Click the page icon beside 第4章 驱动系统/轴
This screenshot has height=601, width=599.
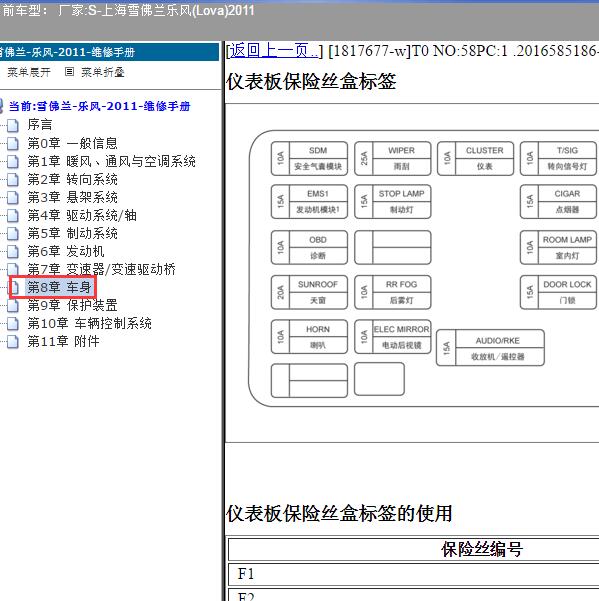[13, 215]
